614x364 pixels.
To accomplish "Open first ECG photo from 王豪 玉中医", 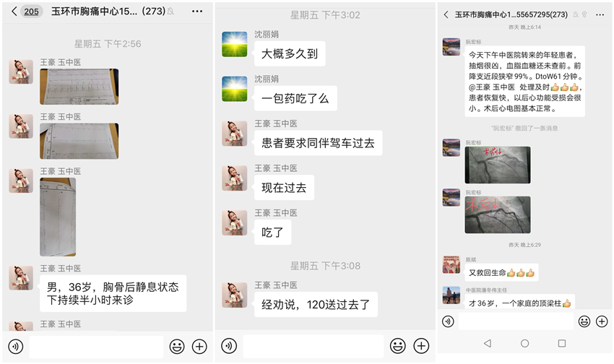I will [x=79, y=87].
